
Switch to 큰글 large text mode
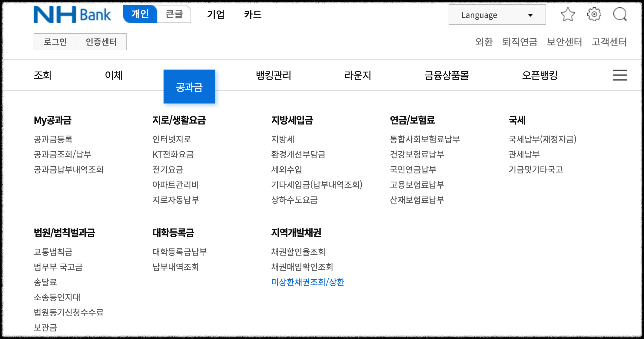pos(174,14)
